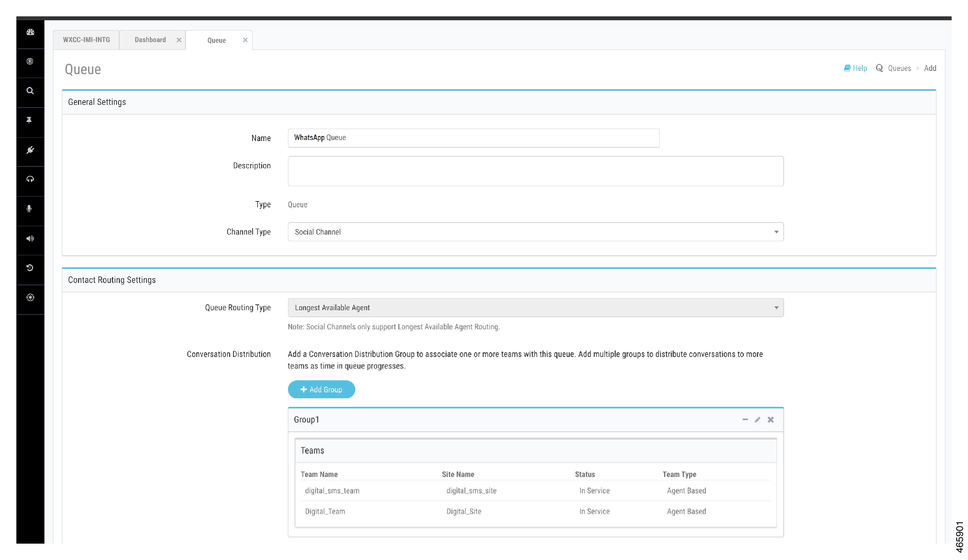Screen dimensions: 968x560
Task: Edit Group1 using the pencil icon
Action: [758, 420]
